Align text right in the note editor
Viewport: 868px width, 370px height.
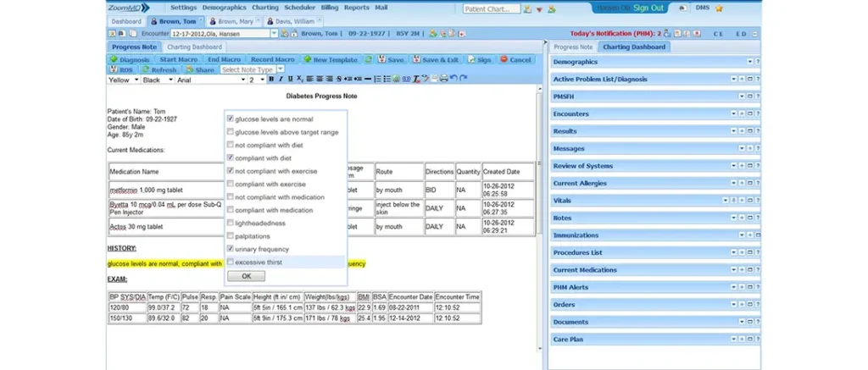coord(329,79)
